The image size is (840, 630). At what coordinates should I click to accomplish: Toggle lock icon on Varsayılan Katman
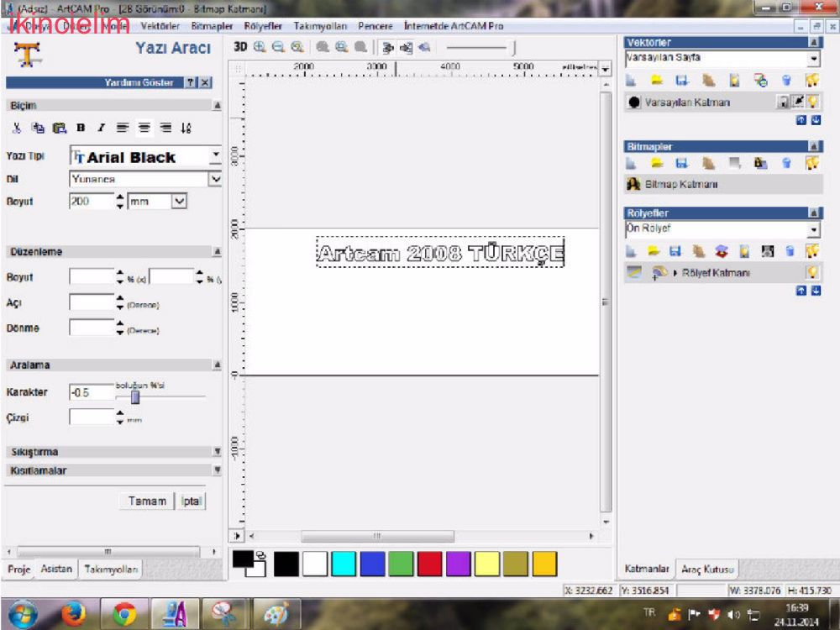coord(783,102)
